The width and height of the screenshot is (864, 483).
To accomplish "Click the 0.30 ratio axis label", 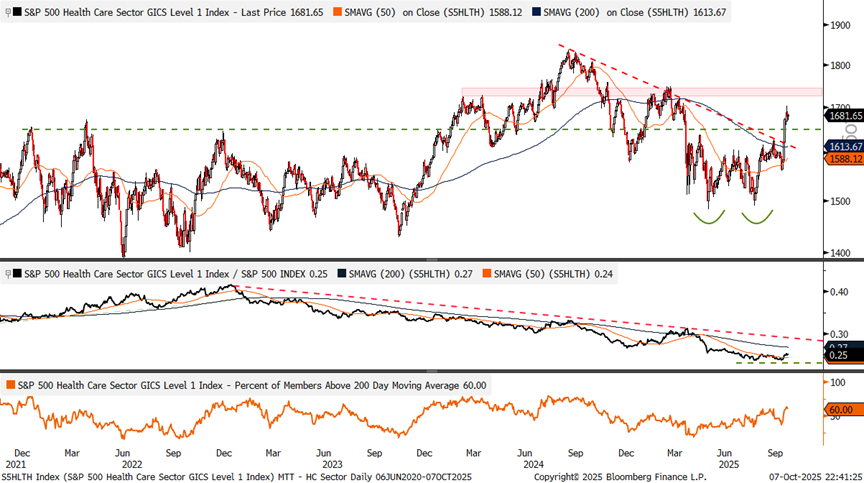I will pos(839,334).
